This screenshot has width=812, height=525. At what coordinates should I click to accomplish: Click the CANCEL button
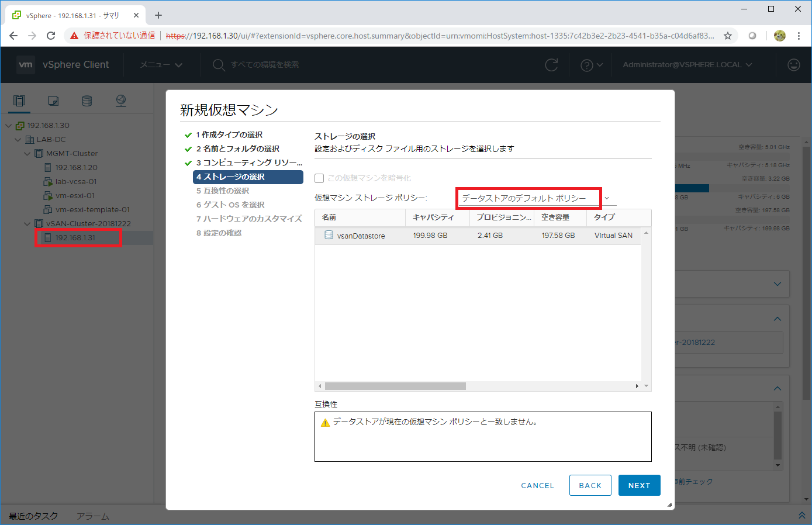[537, 485]
